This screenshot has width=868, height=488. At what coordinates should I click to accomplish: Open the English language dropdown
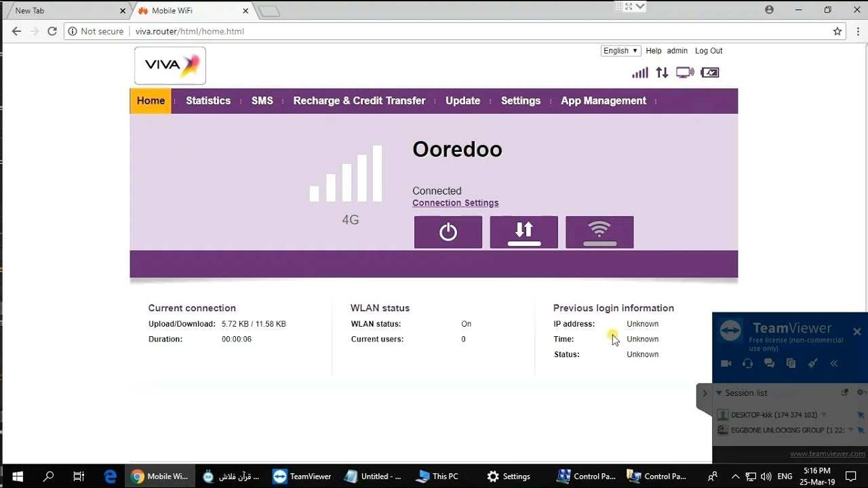[620, 51]
